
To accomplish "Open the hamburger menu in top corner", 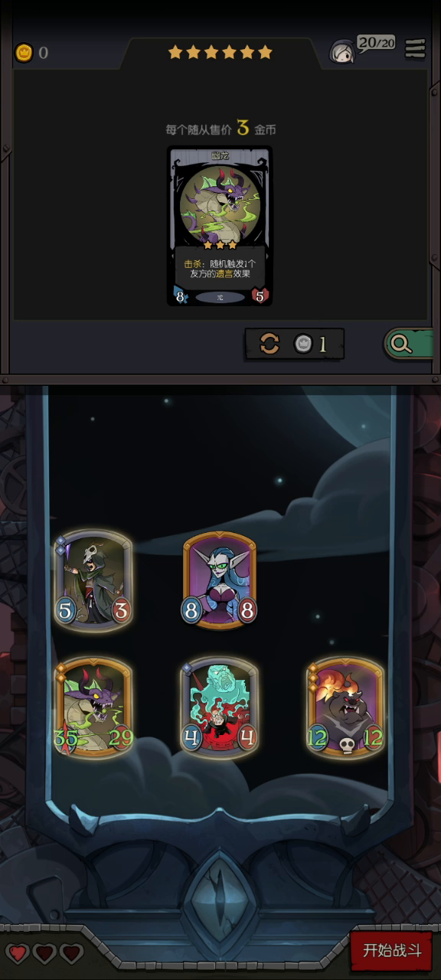I will tap(415, 48).
